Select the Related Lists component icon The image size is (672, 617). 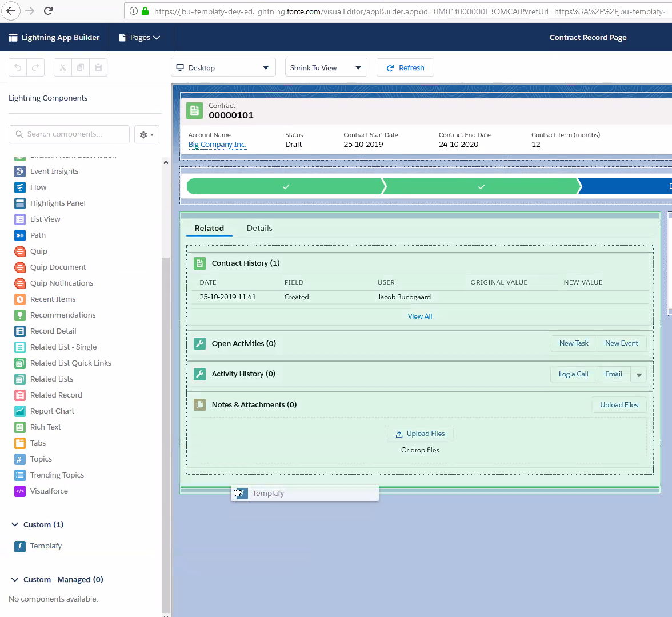tap(19, 379)
